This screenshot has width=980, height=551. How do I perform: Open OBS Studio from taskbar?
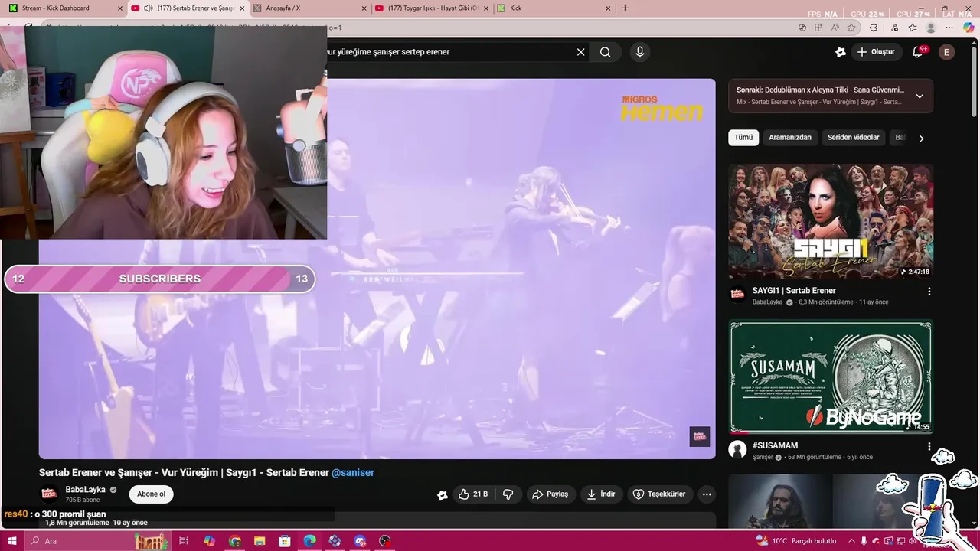pyautogui.click(x=385, y=541)
